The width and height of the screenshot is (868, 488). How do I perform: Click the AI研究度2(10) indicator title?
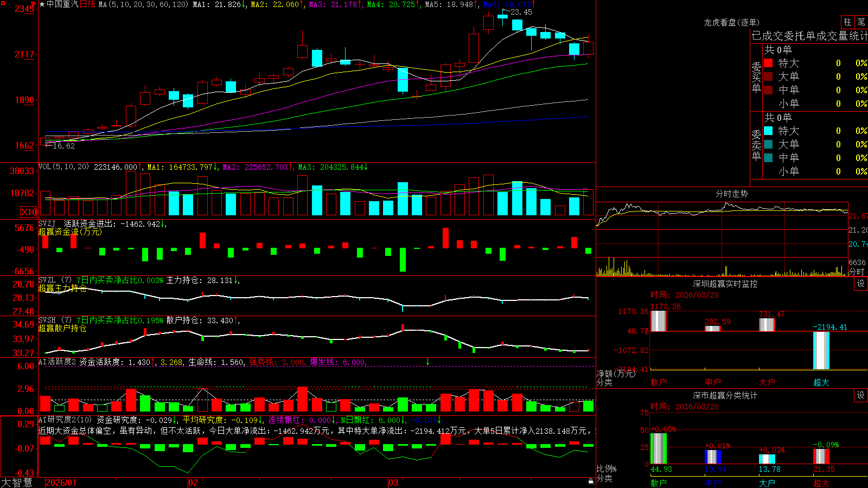[66, 420]
